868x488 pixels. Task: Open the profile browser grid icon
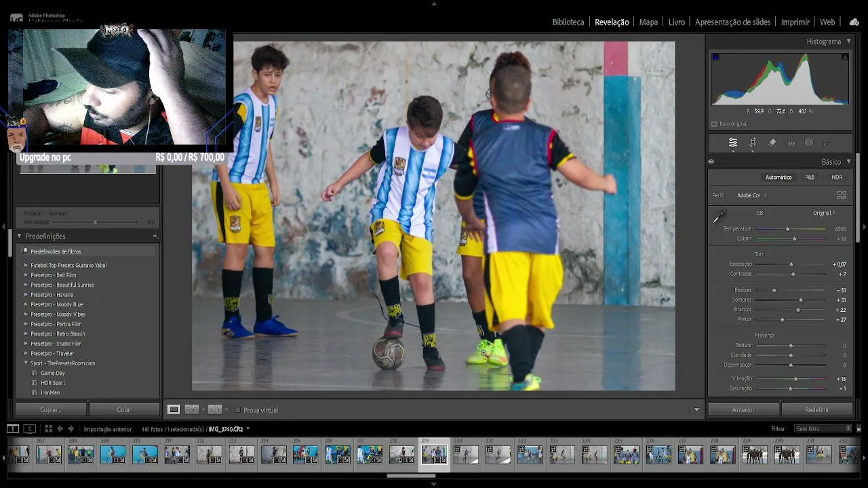842,195
